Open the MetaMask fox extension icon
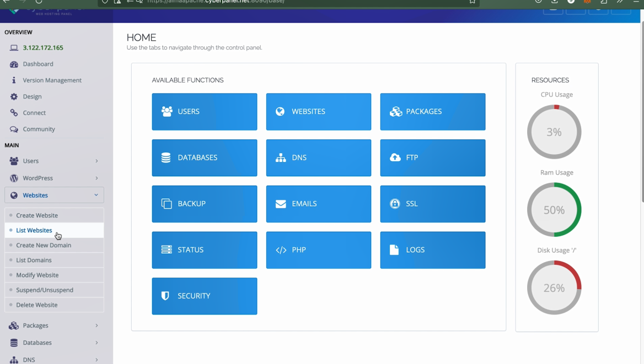 [x=587, y=2]
